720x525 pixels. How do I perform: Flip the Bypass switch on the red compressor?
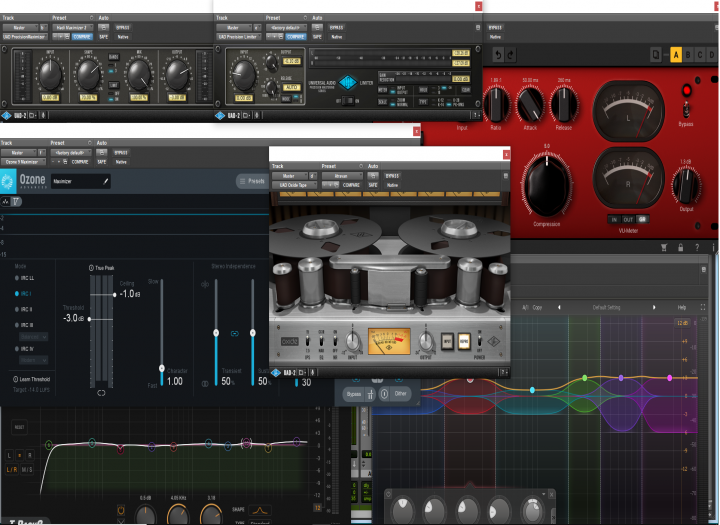click(x=686, y=109)
